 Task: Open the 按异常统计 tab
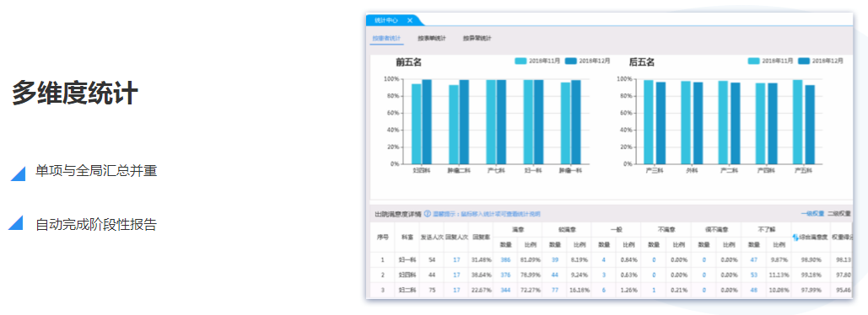click(x=477, y=38)
